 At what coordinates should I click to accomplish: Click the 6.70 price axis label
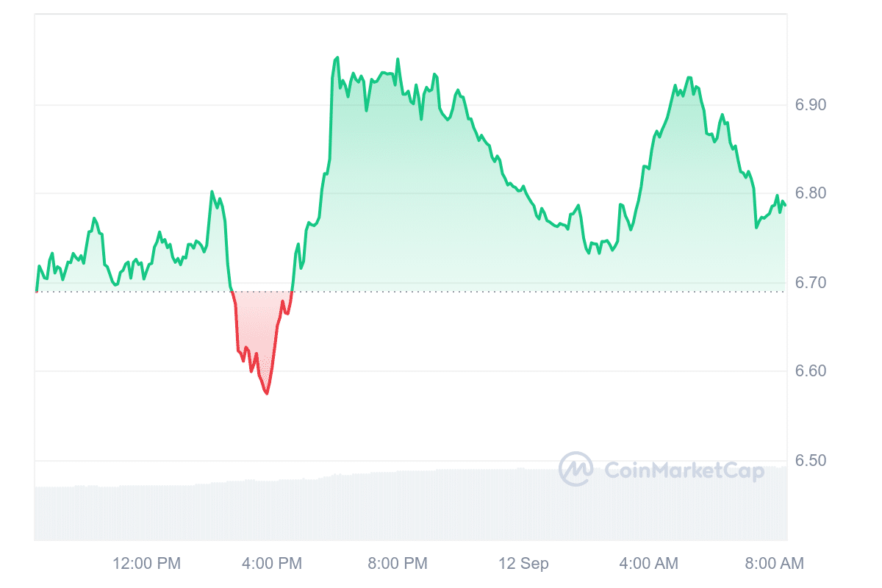click(x=811, y=283)
